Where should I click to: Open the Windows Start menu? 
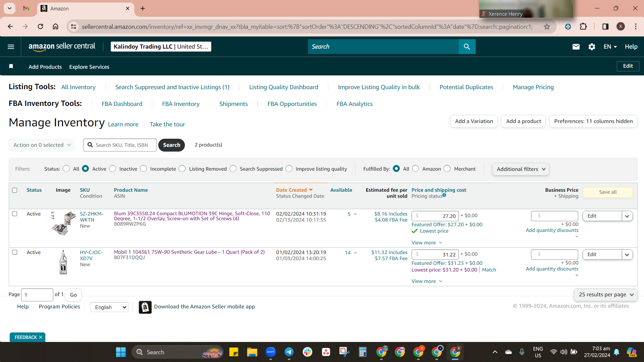121,352
